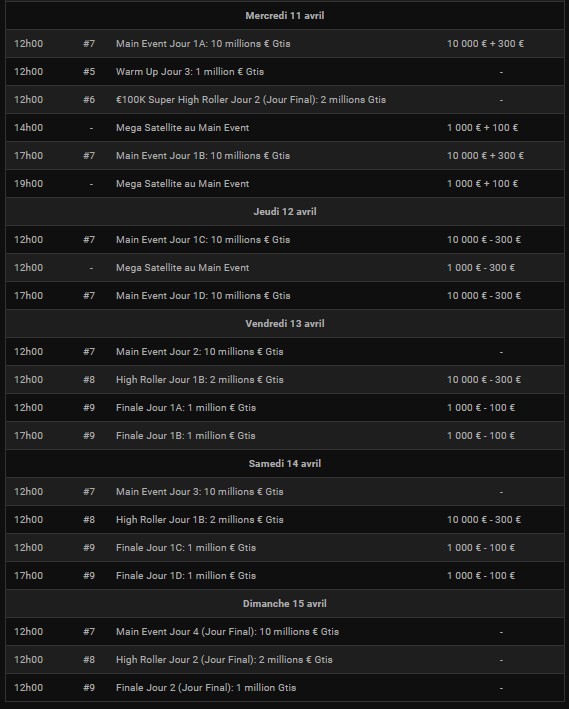Select the 19h00 Mega Satellite entry

pyautogui.click(x=284, y=184)
